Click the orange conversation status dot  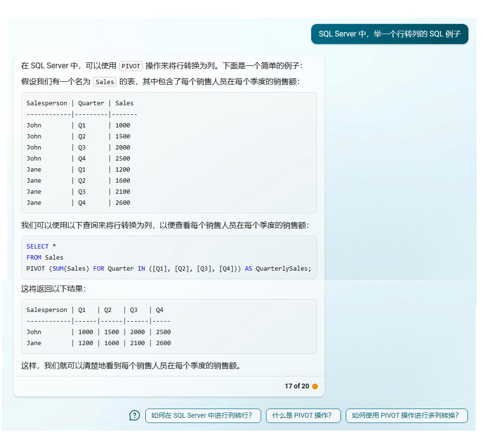point(315,386)
